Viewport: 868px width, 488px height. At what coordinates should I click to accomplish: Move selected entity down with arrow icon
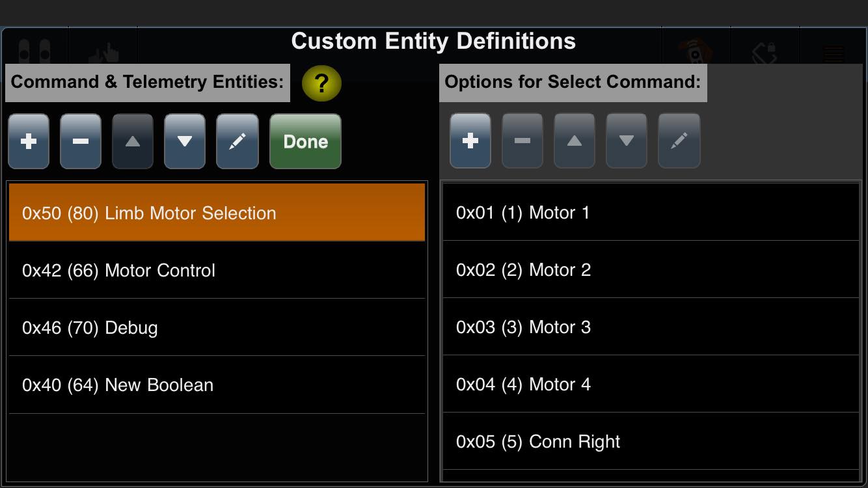point(185,141)
